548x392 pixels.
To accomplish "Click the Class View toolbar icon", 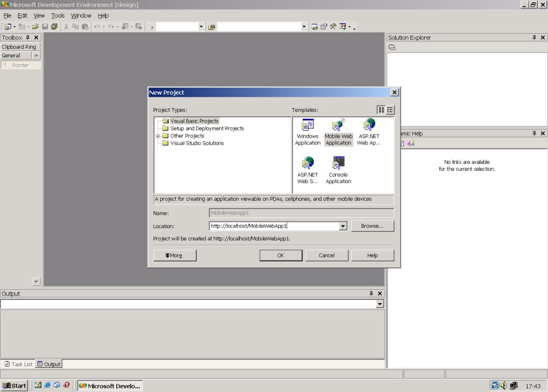I will (342, 27).
